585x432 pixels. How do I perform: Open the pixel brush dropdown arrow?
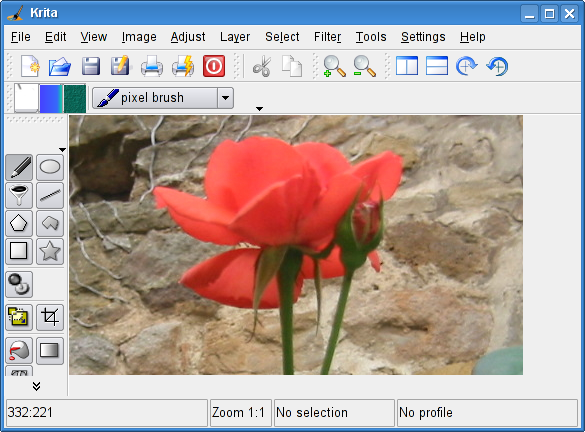point(225,98)
